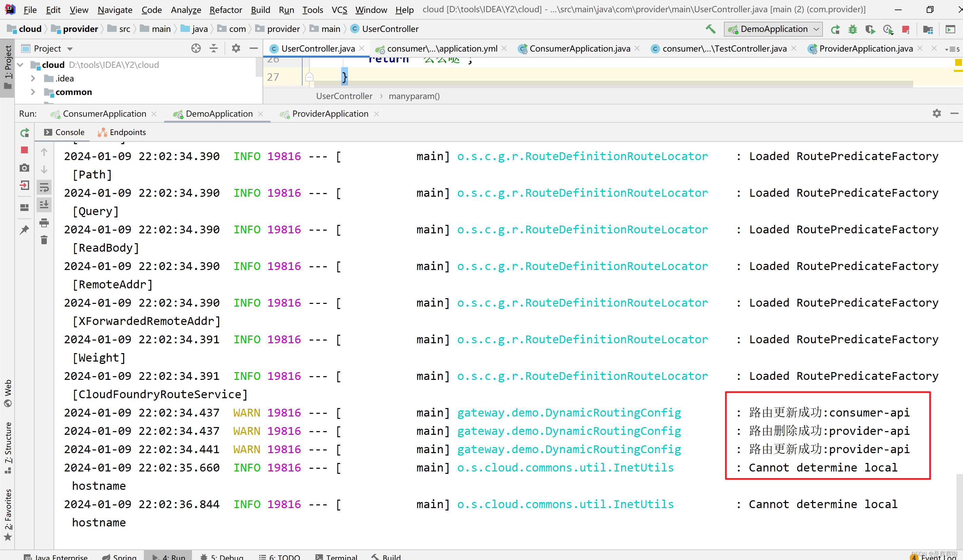Rerun DemoApplication from the top toolbar
This screenshot has width=963, height=560.
pos(835,30)
